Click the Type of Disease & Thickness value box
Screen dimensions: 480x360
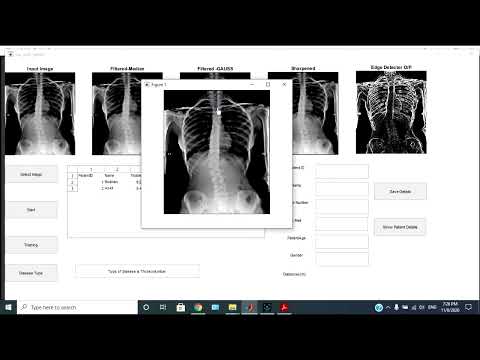click(x=137, y=271)
